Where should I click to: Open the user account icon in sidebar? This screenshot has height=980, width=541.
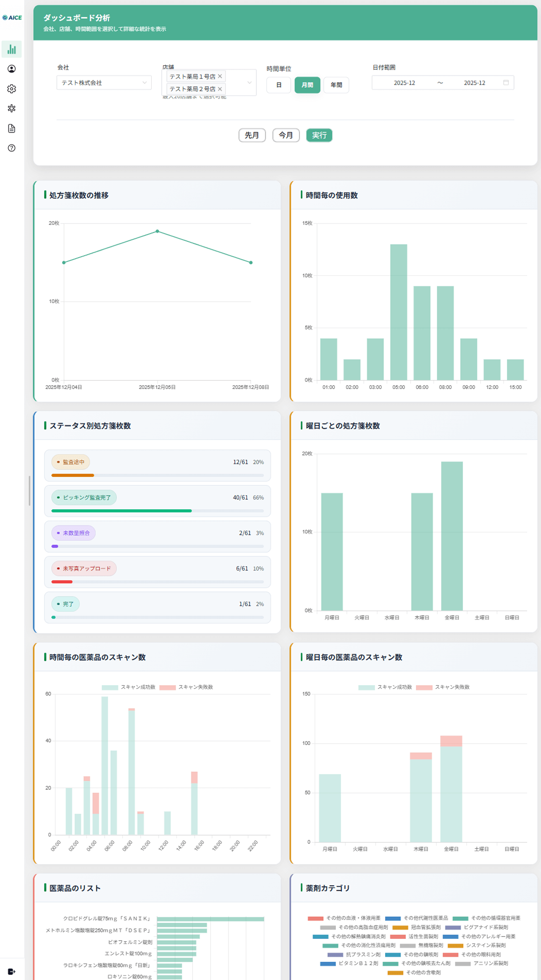click(12, 69)
